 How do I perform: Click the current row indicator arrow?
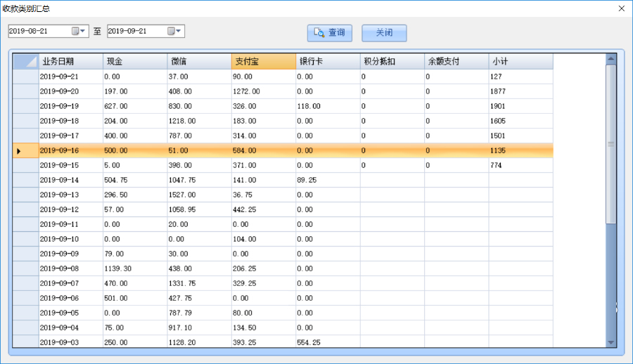(x=18, y=151)
